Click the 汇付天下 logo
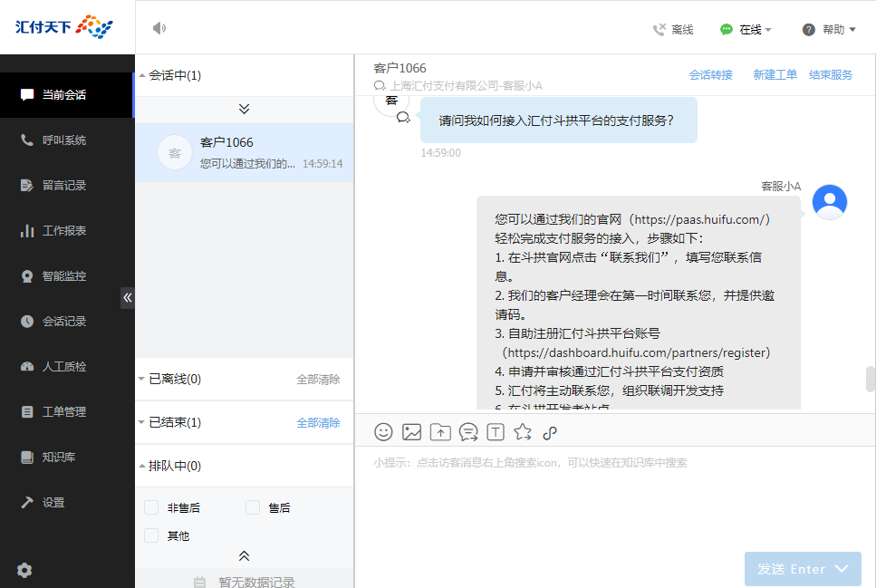The width and height of the screenshot is (876, 588). click(63, 26)
